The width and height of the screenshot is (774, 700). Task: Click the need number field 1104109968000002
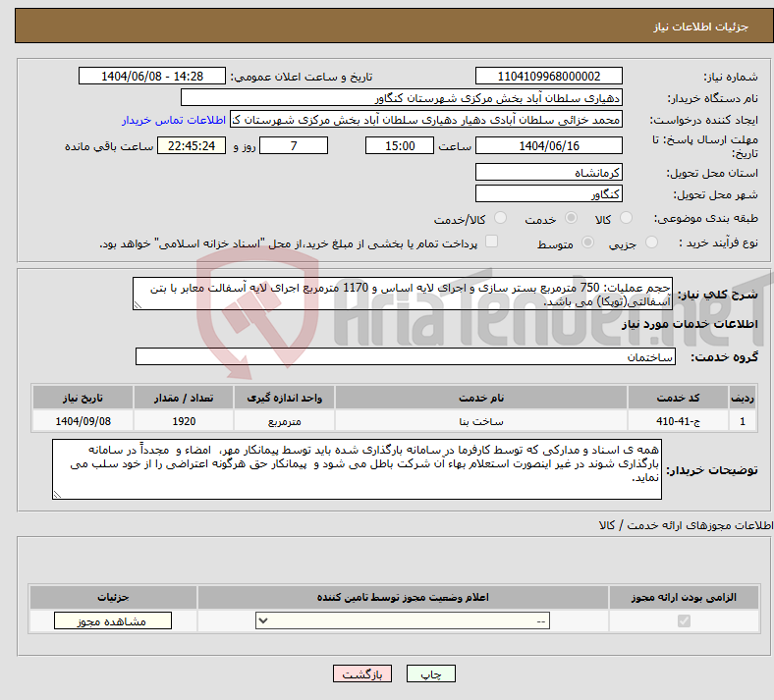549,76
